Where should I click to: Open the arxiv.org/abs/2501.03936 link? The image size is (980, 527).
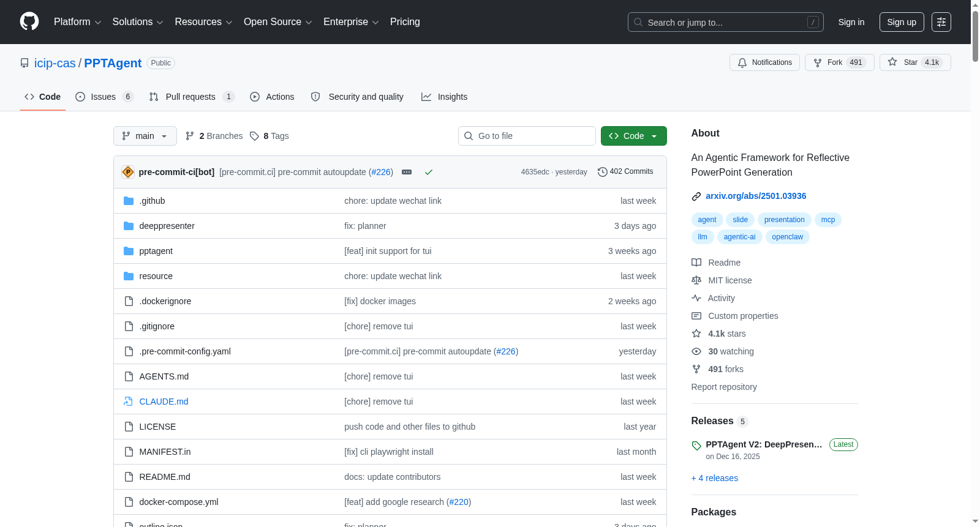pos(756,196)
